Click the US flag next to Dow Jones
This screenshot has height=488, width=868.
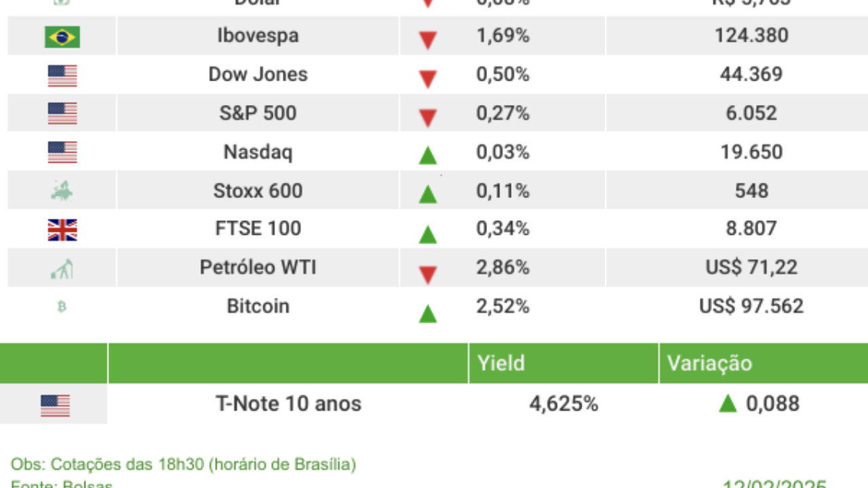click(62, 75)
